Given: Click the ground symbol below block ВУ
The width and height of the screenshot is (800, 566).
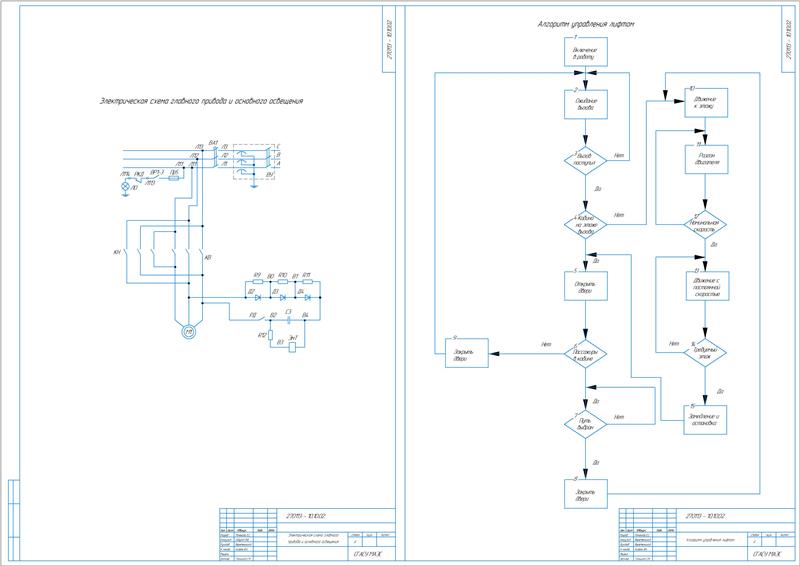Looking at the screenshot, I should 254,186.
